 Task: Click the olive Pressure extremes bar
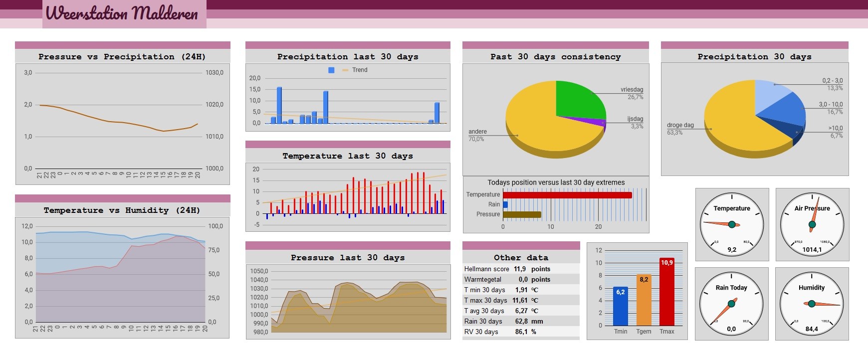click(x=522, y=215)
